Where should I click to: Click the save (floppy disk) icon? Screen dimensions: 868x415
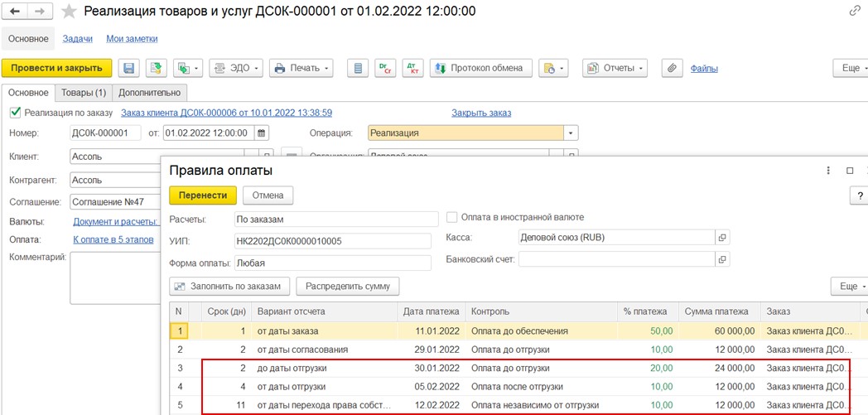click(x=128, y=68)
